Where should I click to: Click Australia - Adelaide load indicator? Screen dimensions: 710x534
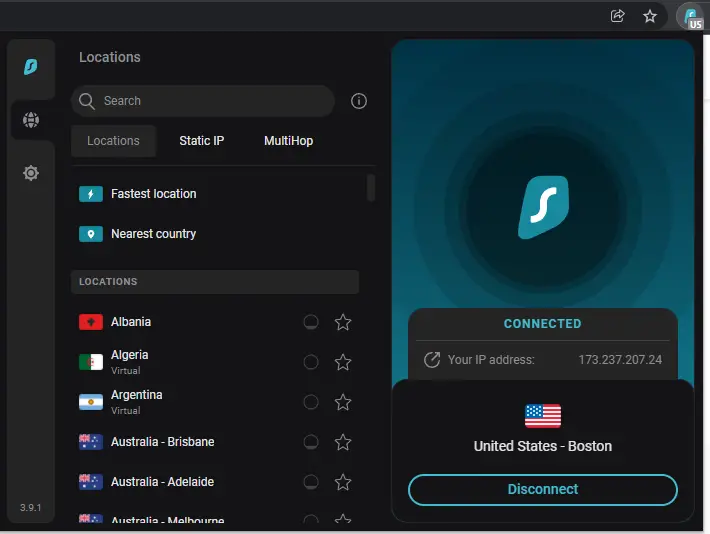click(x=311, y=482)
